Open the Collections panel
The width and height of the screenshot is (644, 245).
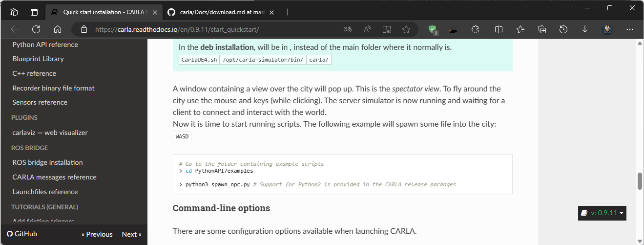coord(542,29)
